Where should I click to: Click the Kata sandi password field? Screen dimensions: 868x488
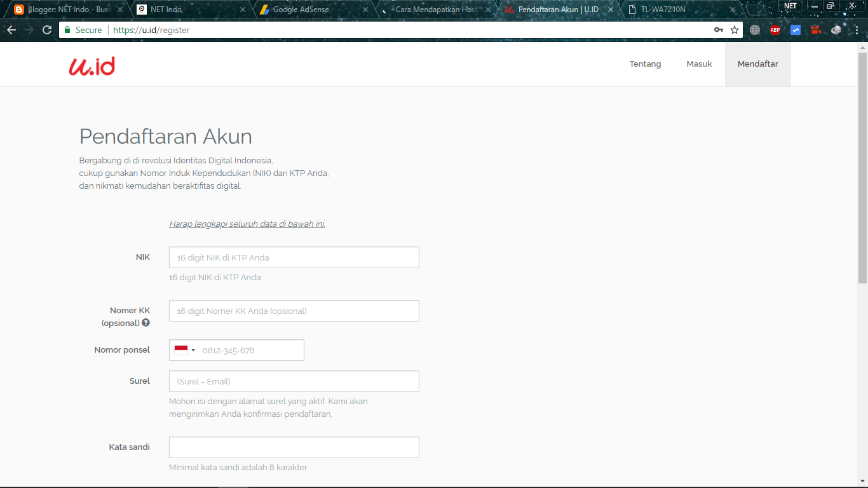[294, 447]
